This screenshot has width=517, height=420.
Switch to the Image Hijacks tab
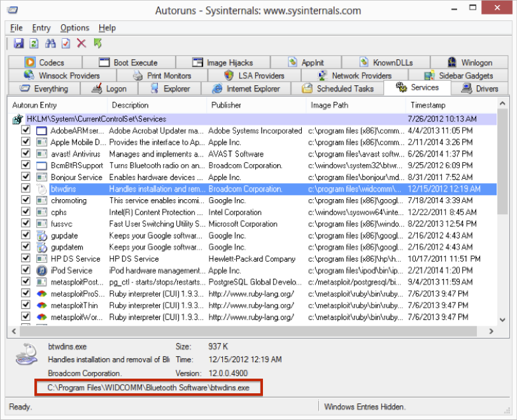223,62
